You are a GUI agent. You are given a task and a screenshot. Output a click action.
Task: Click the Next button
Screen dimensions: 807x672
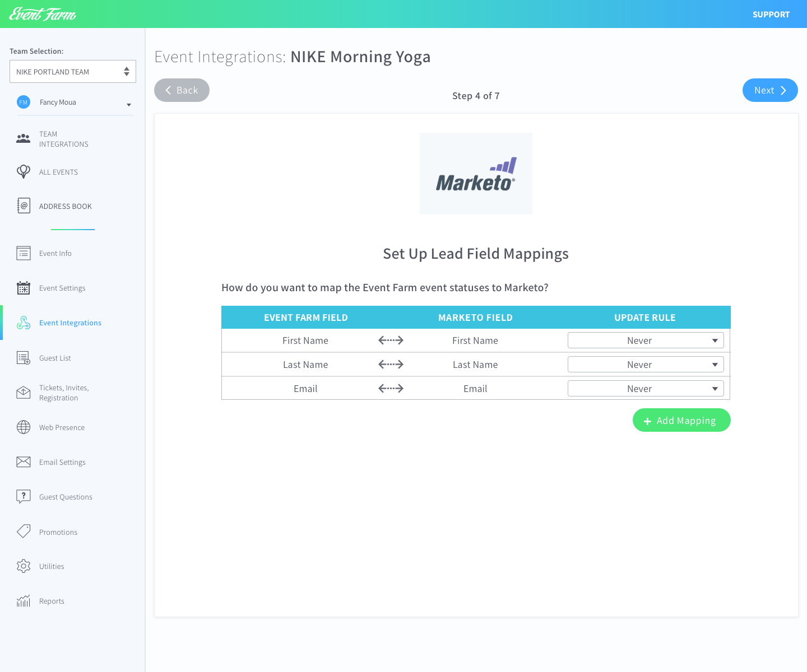[x=770, y=90]
